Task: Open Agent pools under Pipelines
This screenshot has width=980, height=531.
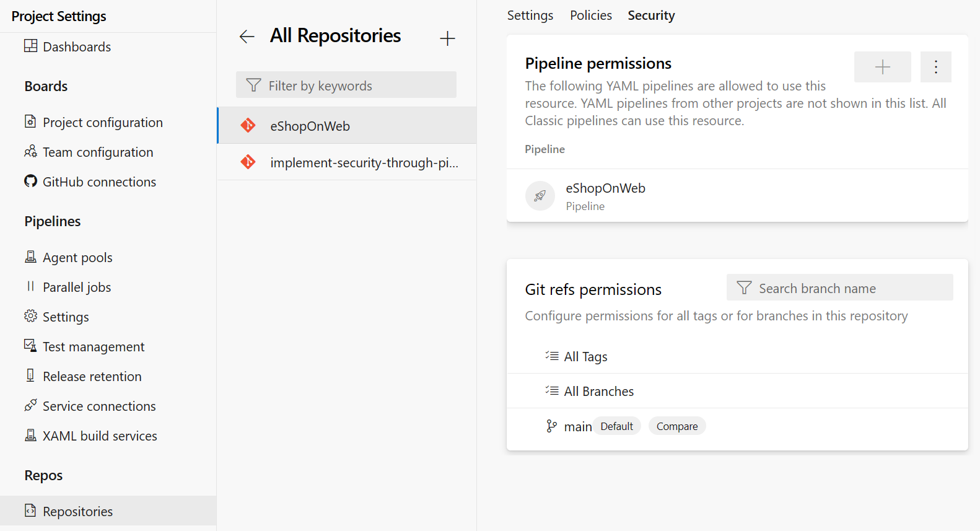Action: click(x=77, y=257)
